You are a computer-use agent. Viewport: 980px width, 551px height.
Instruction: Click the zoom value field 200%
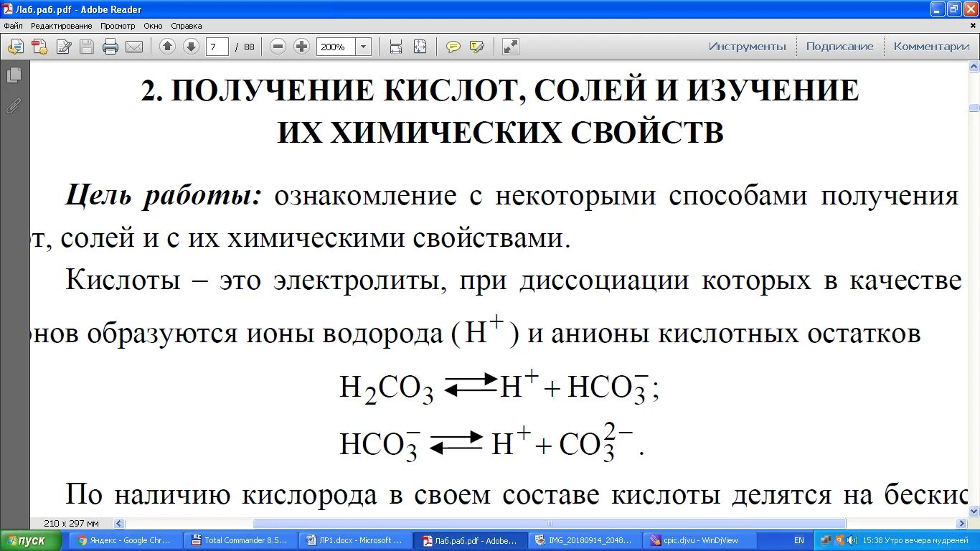pyautogui.click(x=336, y=47)
